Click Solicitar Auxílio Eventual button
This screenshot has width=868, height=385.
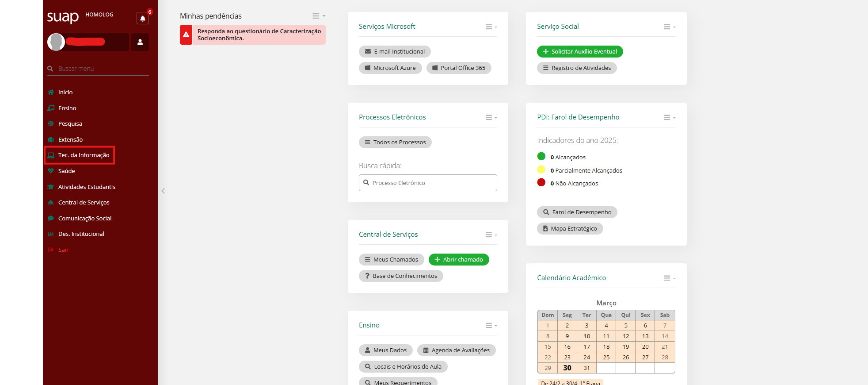coord(579,52)
